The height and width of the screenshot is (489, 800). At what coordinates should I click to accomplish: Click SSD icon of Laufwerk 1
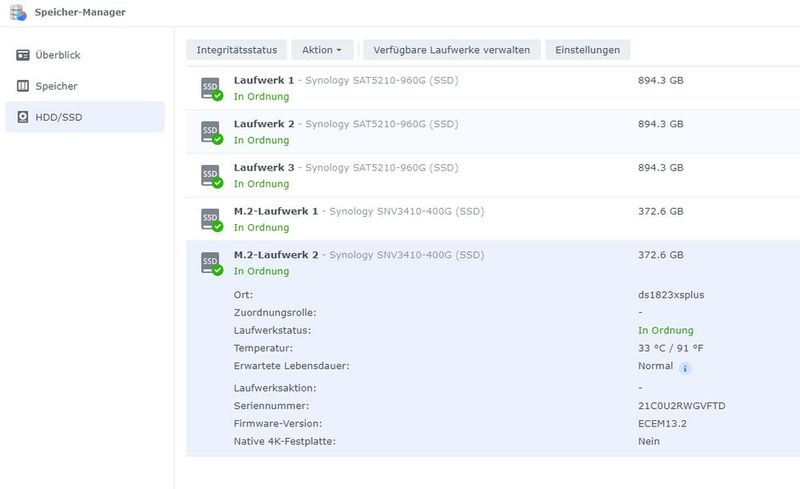coord(212,89)
